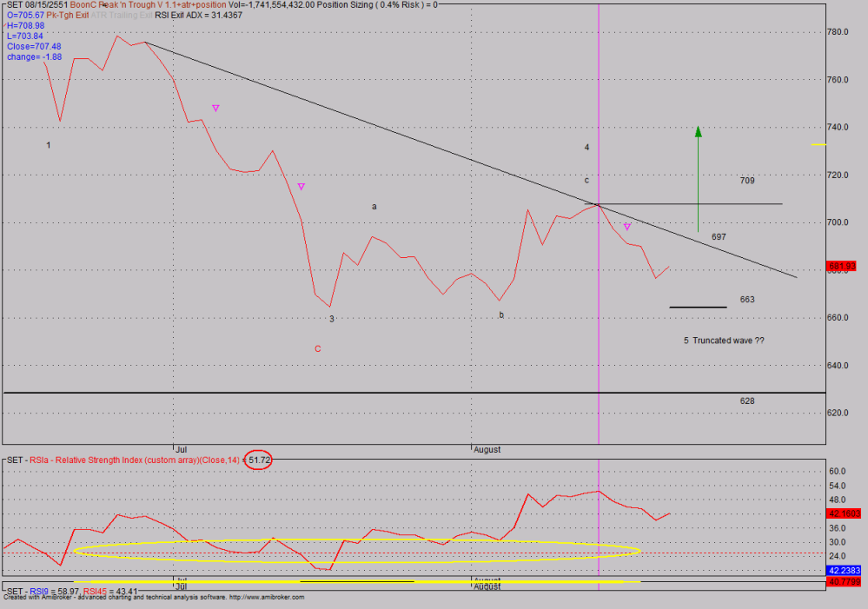868x609 pixels.
Task: Click the wave label 1 under the first dip
Action: [48, 145]
